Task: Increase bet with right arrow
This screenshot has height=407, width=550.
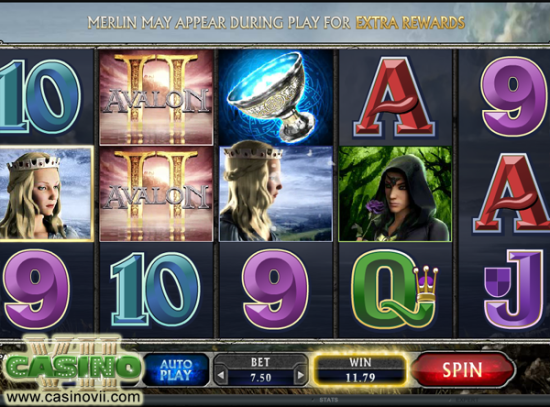Action: click(300, 375)
